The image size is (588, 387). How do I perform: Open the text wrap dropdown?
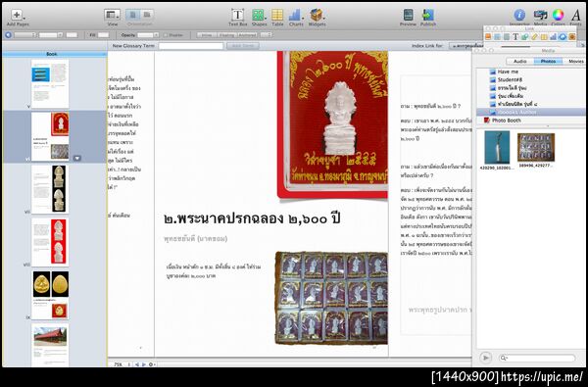(266, 35)
